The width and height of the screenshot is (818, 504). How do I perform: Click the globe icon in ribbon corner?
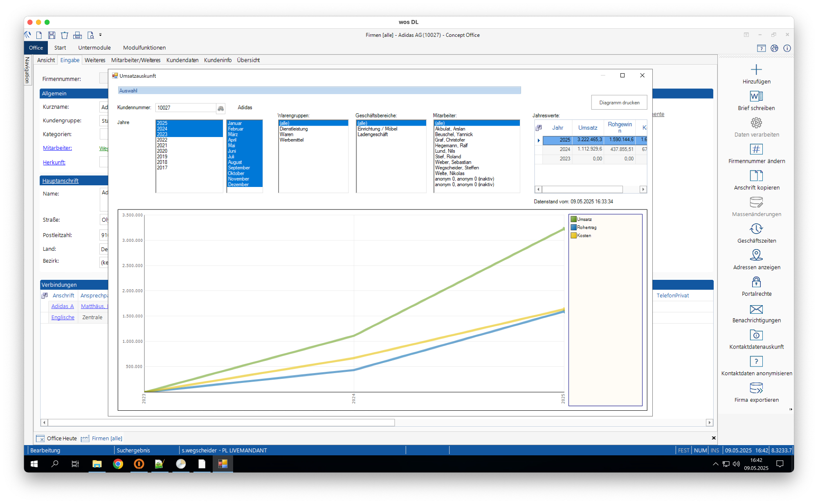[774, 48]
